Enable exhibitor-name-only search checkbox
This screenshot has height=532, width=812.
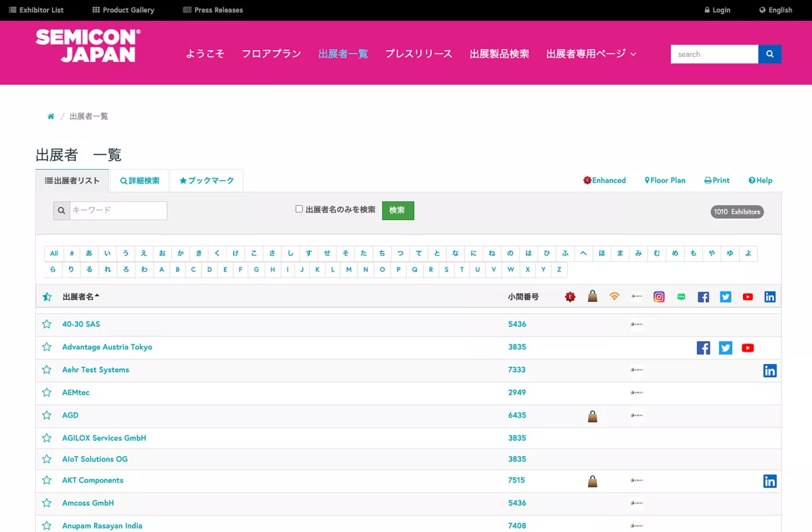[299, 209]
